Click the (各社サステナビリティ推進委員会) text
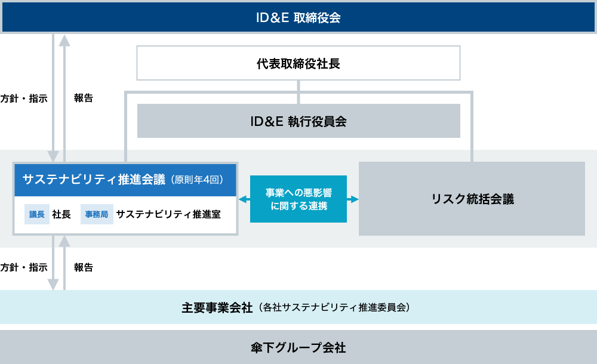This screenshot has width=597, height=364. pyautogui.click(x=334, y=307)
